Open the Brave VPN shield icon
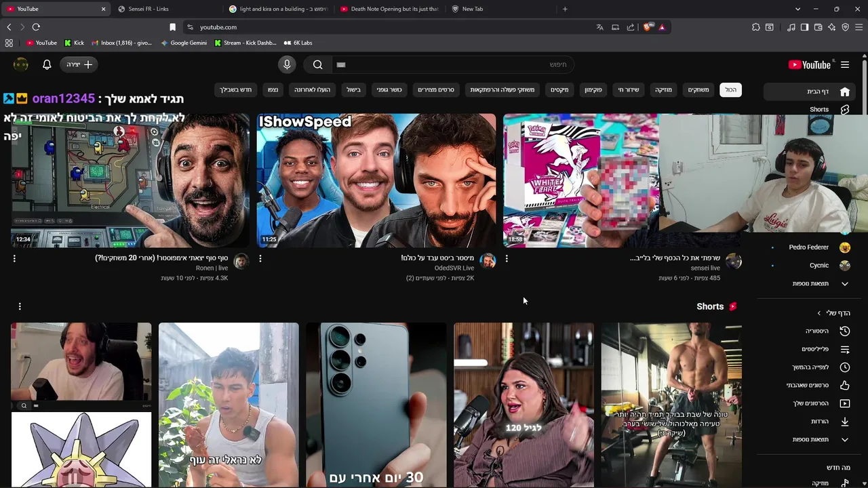868x488 pixels. tap(845, 27)
